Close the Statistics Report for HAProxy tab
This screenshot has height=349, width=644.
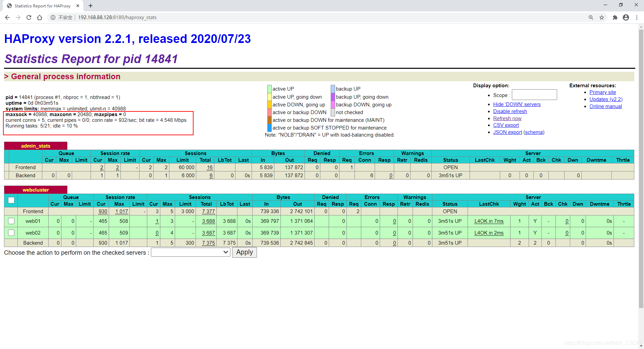[78, 6]
